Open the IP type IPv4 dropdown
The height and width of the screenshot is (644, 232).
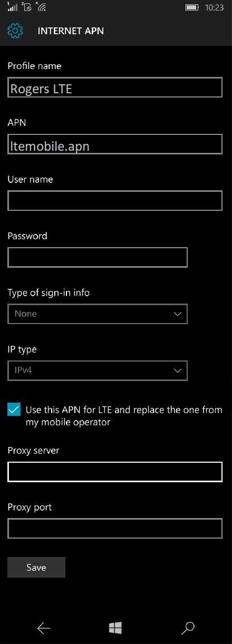98,370
